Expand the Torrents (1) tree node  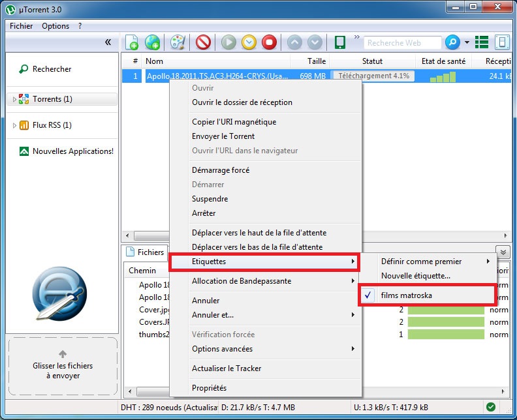pos(14,99)
